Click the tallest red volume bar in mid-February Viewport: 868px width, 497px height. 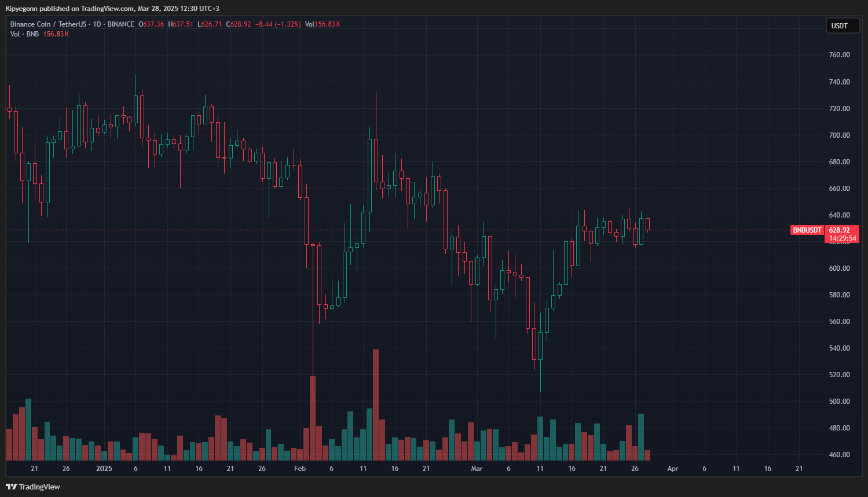[x=376, y=404]
